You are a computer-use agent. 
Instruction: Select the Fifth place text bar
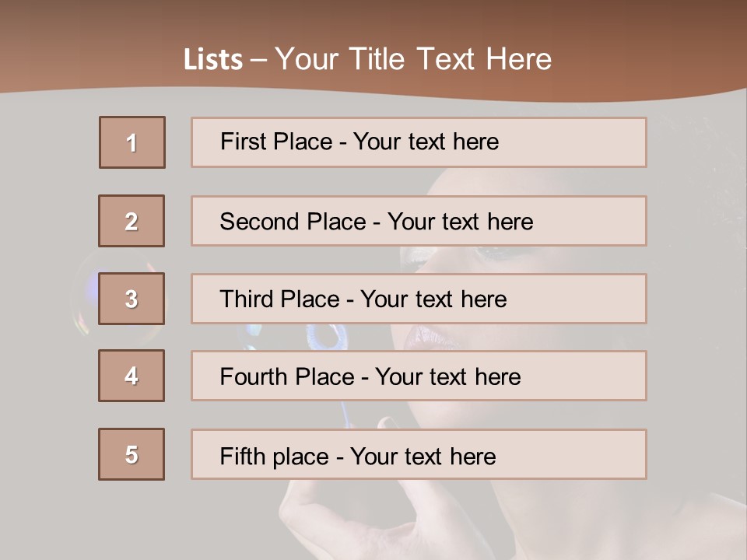click(x=419, y=454)
